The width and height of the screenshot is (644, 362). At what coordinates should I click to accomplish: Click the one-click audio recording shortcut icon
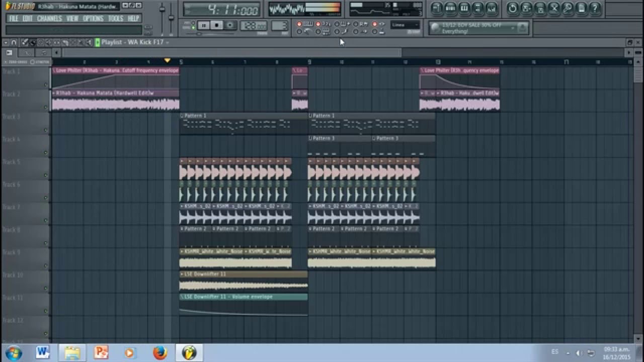point(569,8)
